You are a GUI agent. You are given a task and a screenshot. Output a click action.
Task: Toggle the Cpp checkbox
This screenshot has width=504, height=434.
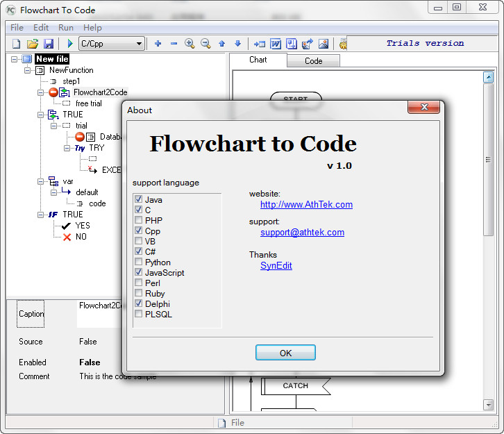click(x=139, y=231)
